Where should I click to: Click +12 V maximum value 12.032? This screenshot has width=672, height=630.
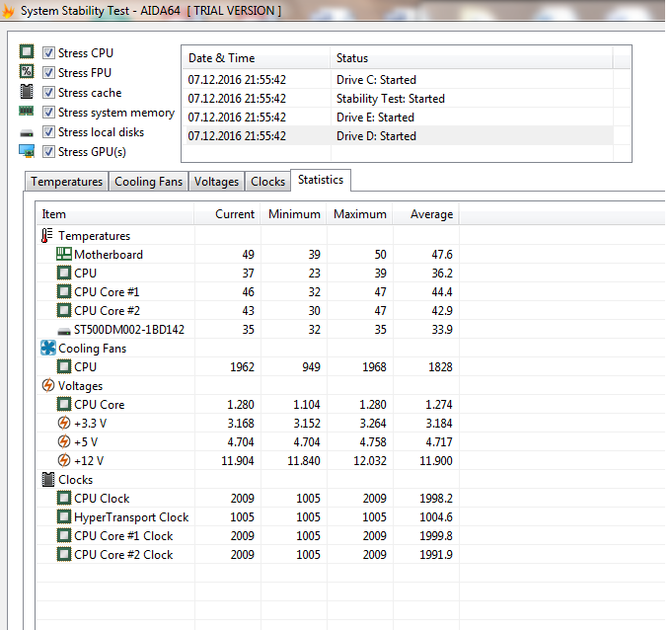[370, 460]
